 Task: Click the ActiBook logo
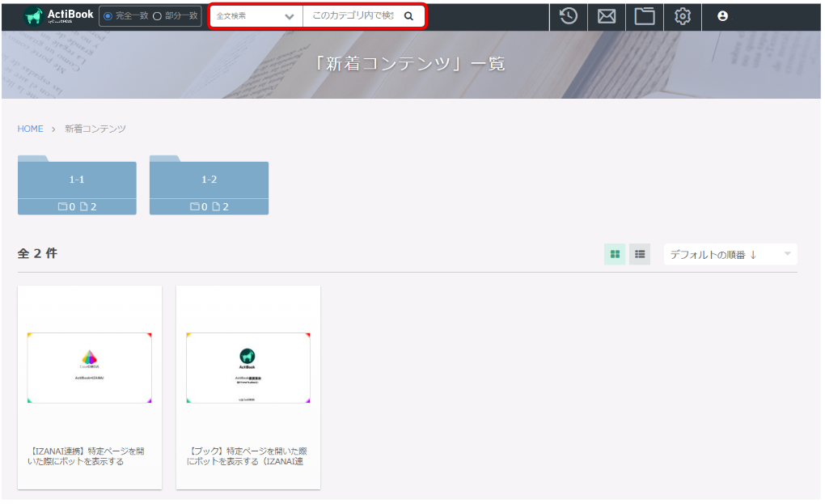click(59, 16)
